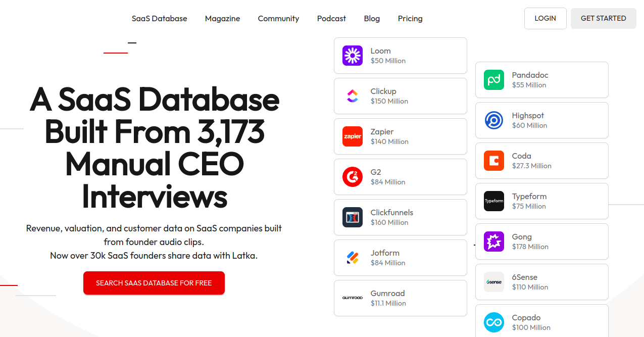This screenshot has width=644, height=337.
Task: Click the 6Sense logo icon
Action: 494,282
